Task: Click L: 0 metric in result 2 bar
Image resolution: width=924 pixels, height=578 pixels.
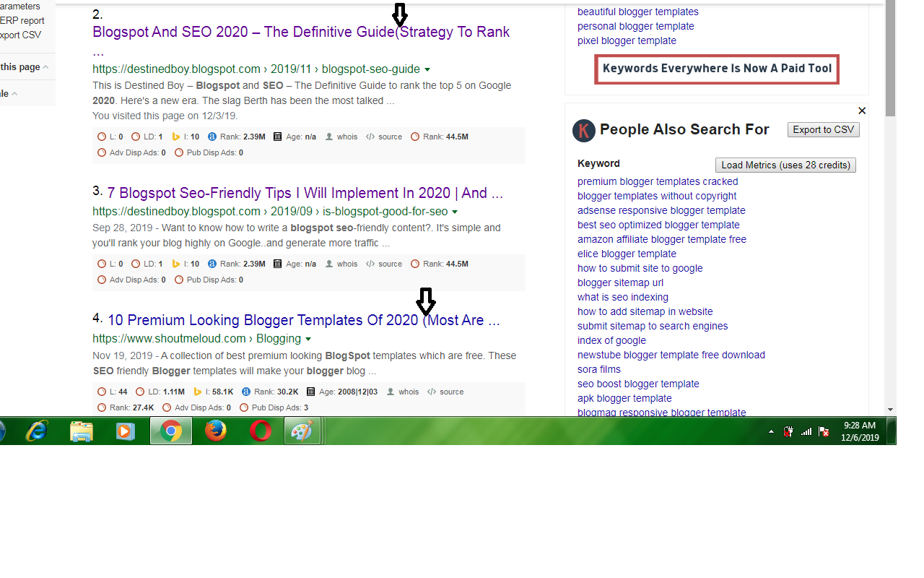Action: [110, 137]
